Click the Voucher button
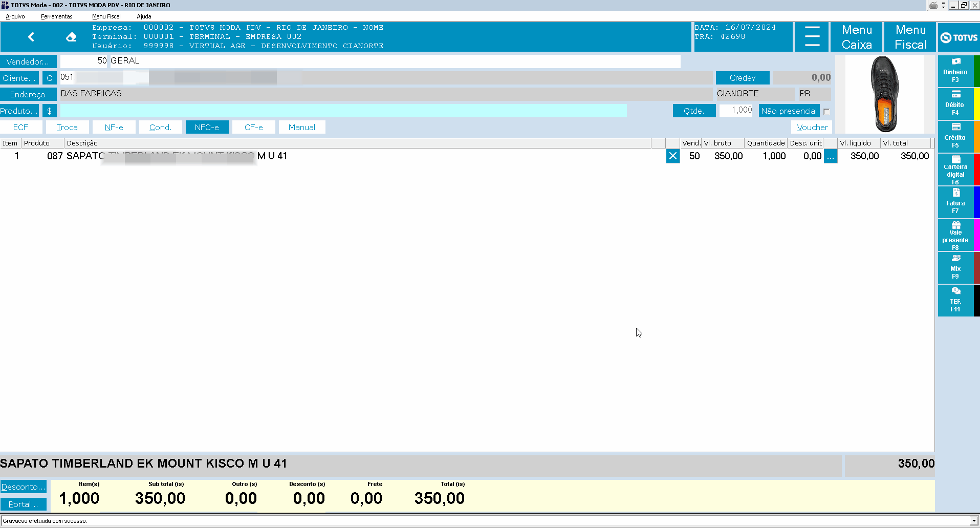The image size is (980, 528). (812, 128)
